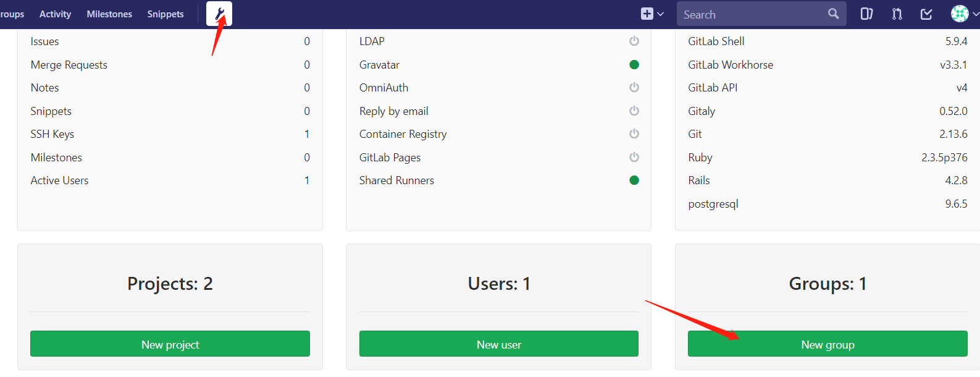
Task: Click Rails version 4.2.8
Action: pos(956,180)
